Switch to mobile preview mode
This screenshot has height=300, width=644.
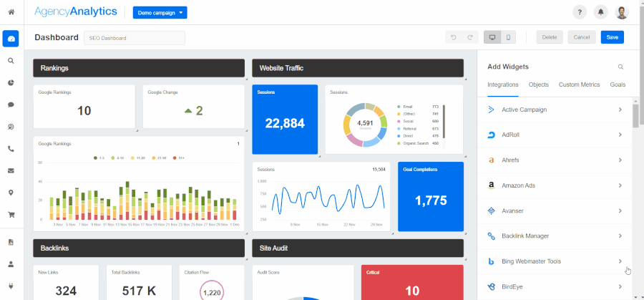click(x=508, y=37)
